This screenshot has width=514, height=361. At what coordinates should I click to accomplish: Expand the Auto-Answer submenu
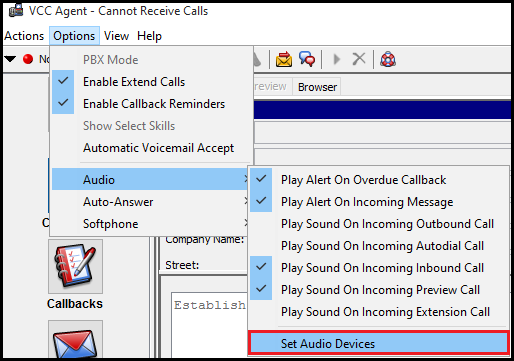pos(150,202)
